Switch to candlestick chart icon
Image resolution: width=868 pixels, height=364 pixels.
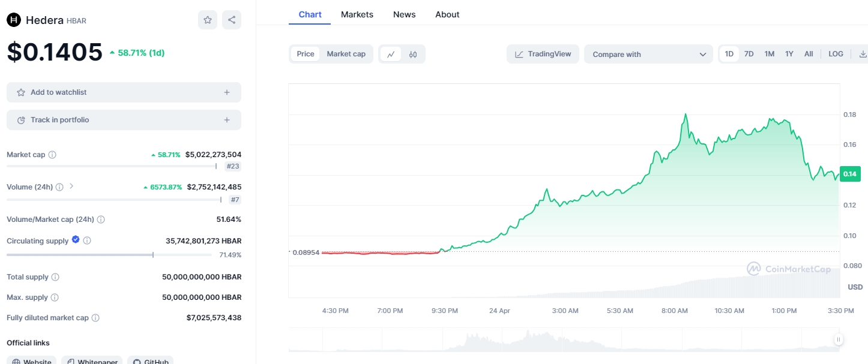point(413,54)
